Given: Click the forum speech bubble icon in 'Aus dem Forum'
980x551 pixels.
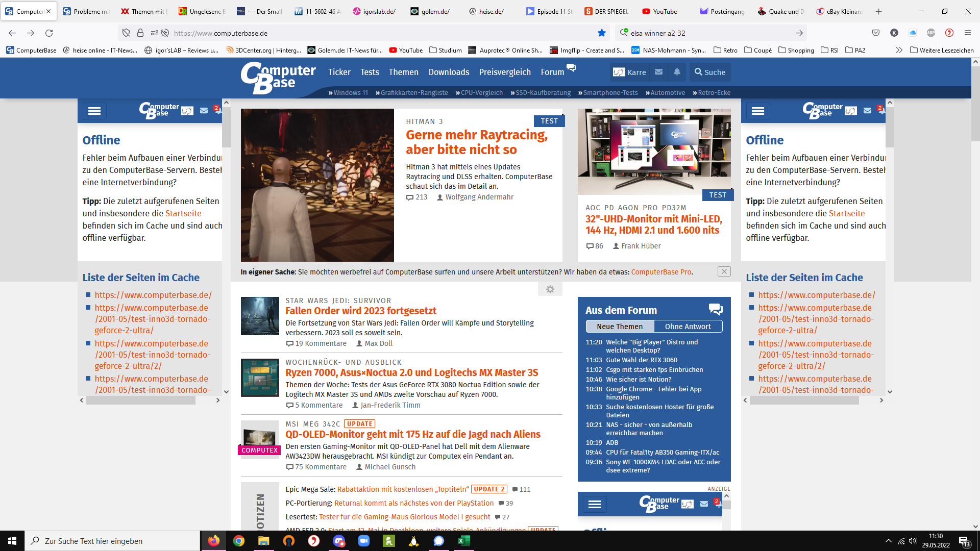Looking at the screenshot, I should pyautogui.click(x=716, y=309).
